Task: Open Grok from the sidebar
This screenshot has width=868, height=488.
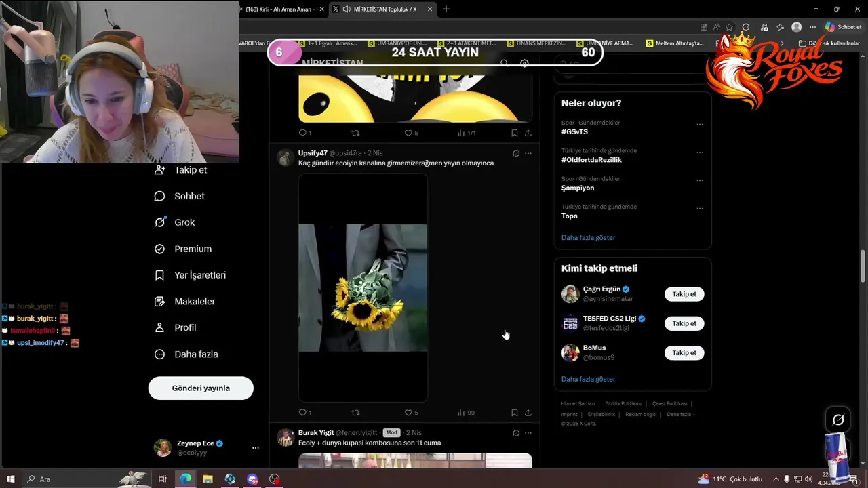Action: 174,222
